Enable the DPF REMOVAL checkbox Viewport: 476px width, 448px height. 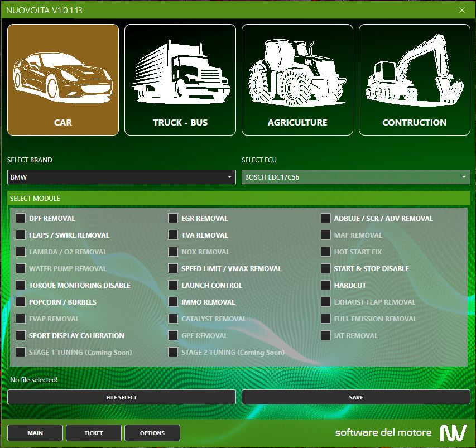pyautogui.click(x=21, y=218)
